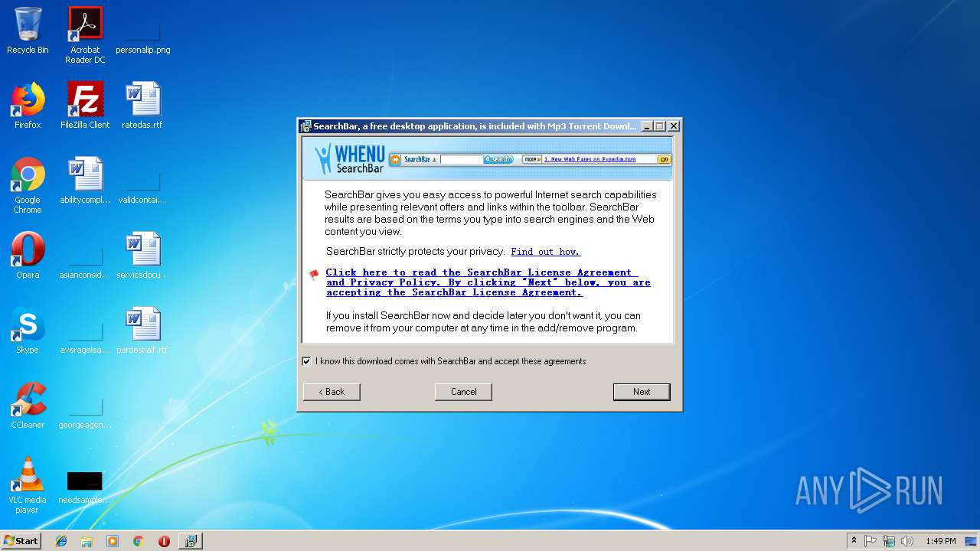Launch Firefox from desktop

[28, 106]
